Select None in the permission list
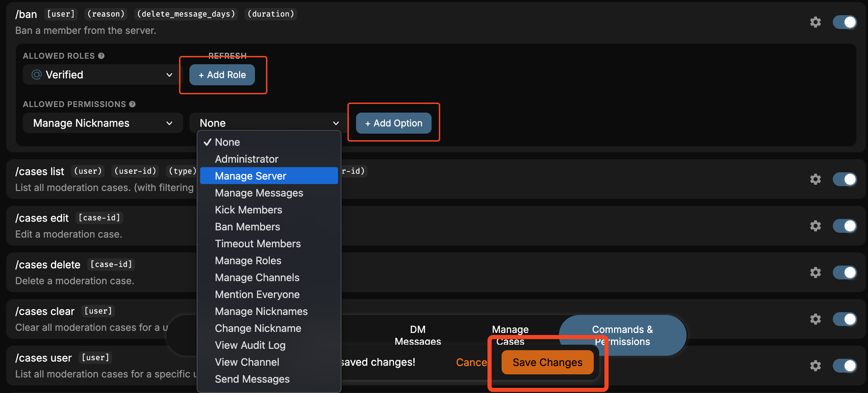Viewport: 868px width, 393px height. 269,142
